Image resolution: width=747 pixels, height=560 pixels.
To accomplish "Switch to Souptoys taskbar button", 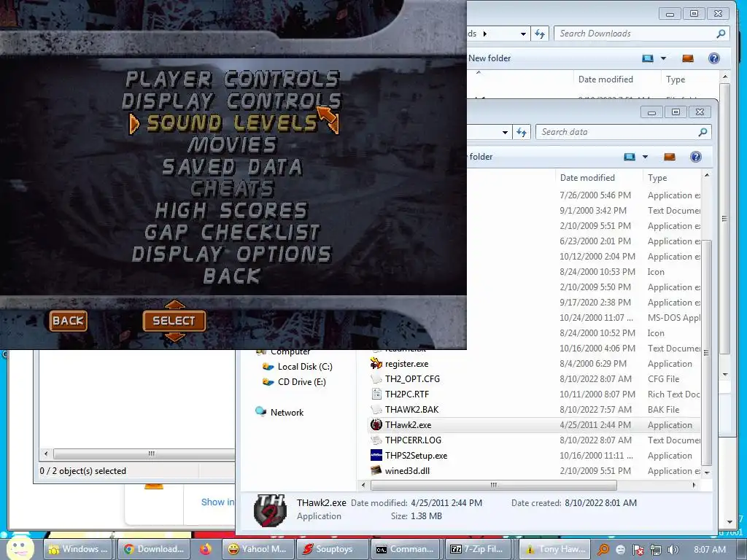I will point(333,549).
